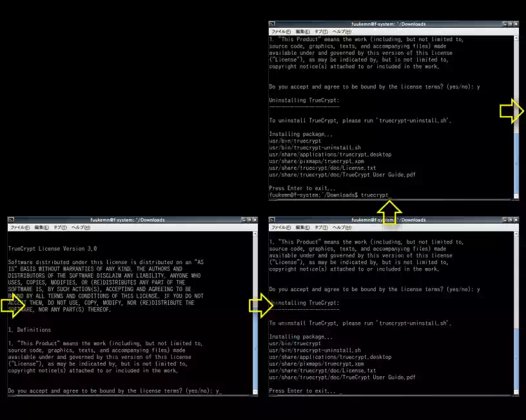Click 'Uninstalling TrueCrypt:' in the truecrypt prompt window
Screen dimensions: 526x420
(304, 100)
